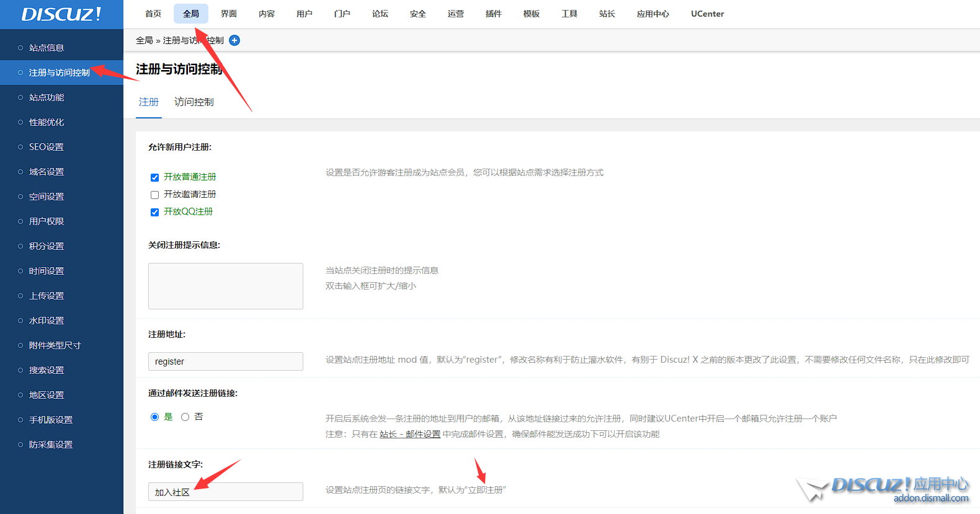Open 首页 top menu

point(153,14)
